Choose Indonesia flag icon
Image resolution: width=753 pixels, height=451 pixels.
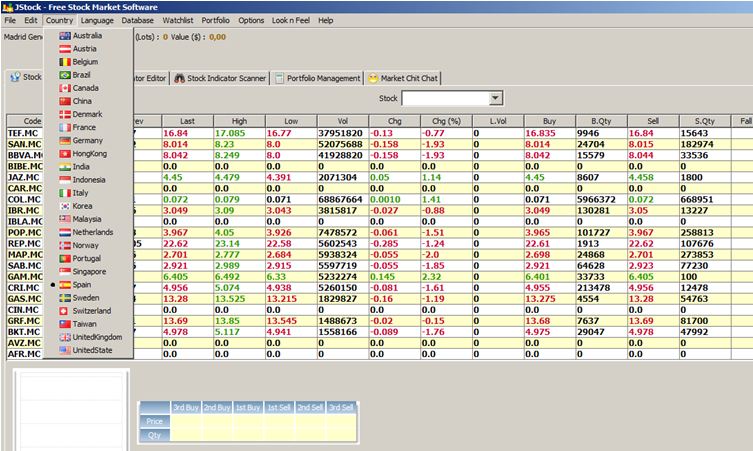pyautogui.click(x=65, y=180)
